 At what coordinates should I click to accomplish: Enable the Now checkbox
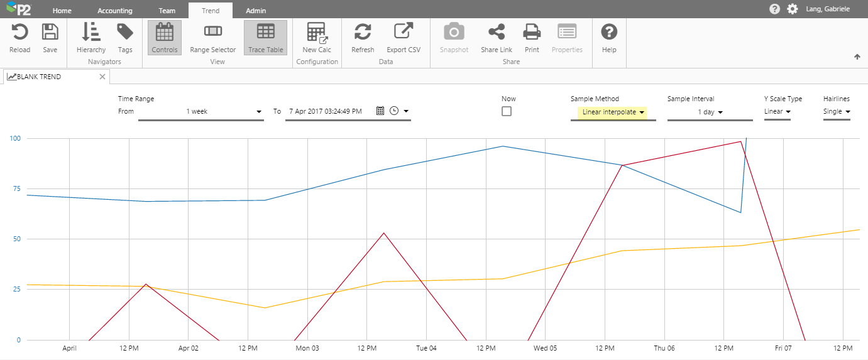507,111
